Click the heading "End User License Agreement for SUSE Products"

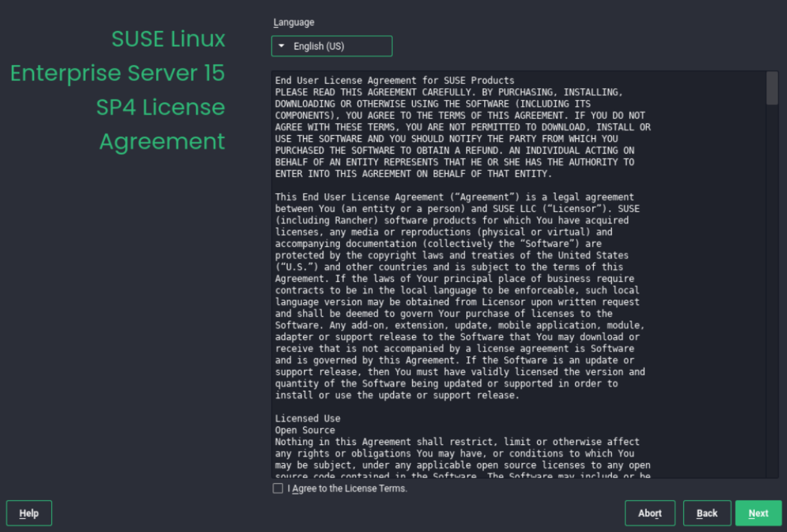point(395,80)
